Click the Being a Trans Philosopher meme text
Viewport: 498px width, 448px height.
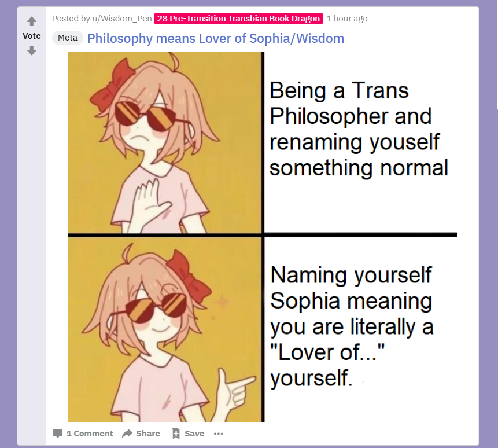359,128
